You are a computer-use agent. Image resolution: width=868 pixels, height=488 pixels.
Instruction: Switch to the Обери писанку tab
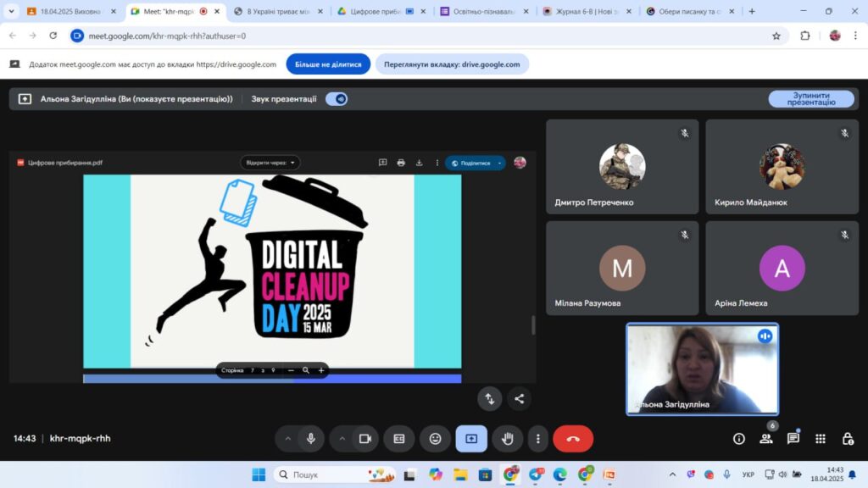click(x=691, y=11)
